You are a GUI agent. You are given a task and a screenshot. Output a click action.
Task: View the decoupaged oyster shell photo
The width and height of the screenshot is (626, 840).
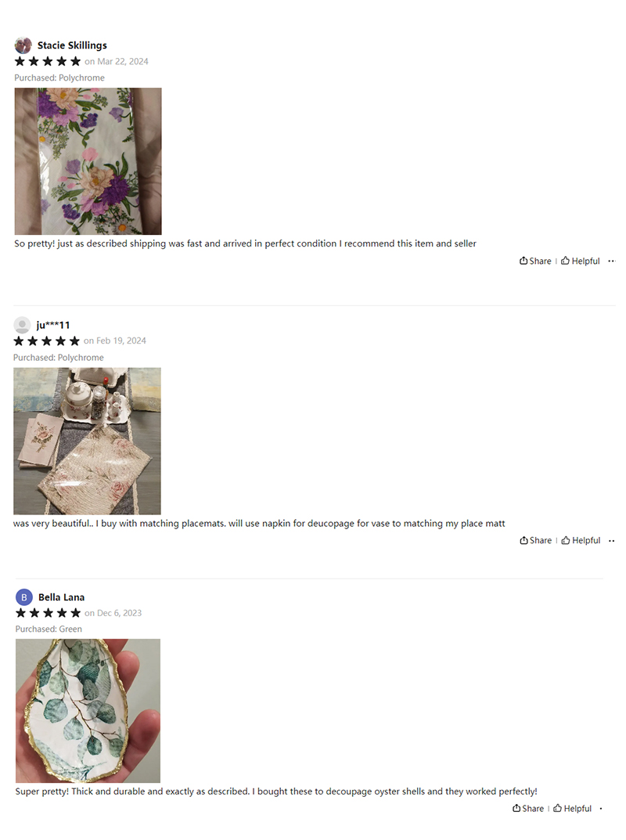click(x=88, y=711)
